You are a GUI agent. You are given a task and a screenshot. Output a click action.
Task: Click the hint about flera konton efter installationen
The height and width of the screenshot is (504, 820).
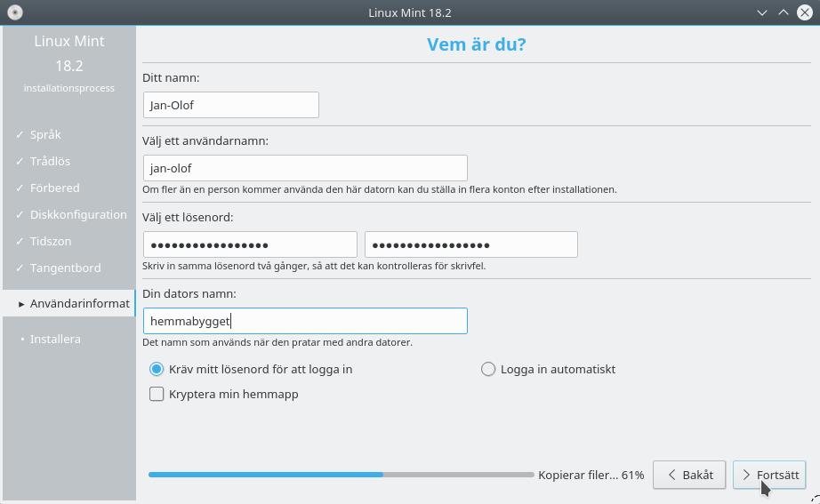380,189
